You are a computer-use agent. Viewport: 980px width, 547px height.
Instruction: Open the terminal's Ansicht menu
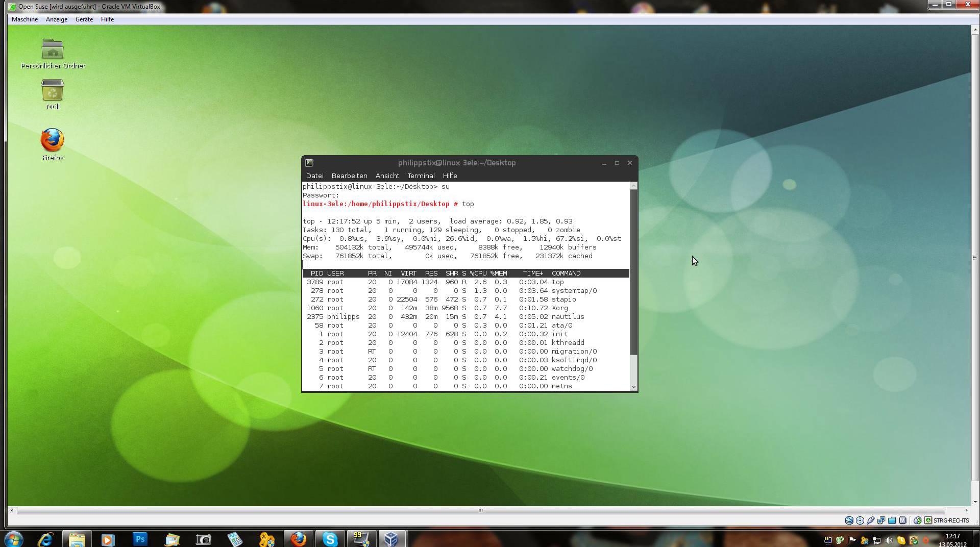(x=387, y=176)
